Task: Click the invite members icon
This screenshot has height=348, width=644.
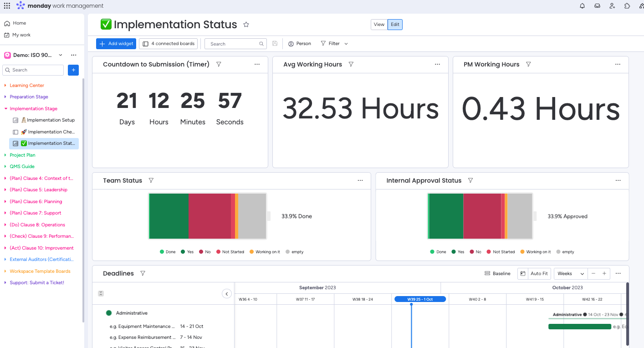Action: pyautogui.click(x=612, y=6)
